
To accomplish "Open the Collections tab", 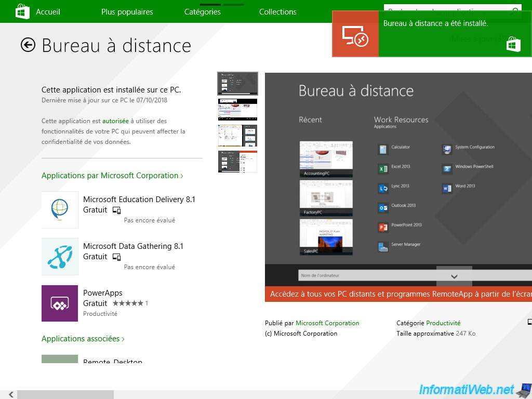I will tap(278, 12).
